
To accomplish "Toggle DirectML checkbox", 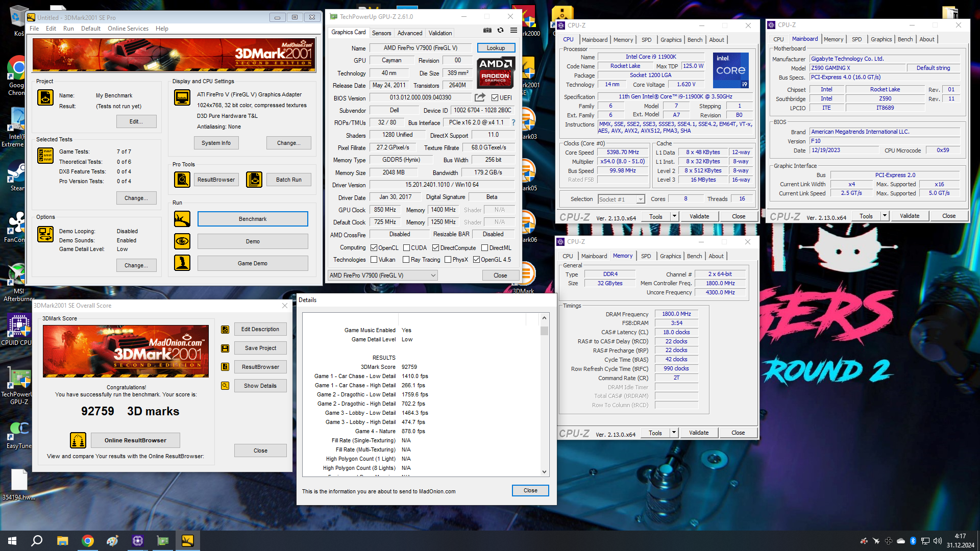I will 484,248.
